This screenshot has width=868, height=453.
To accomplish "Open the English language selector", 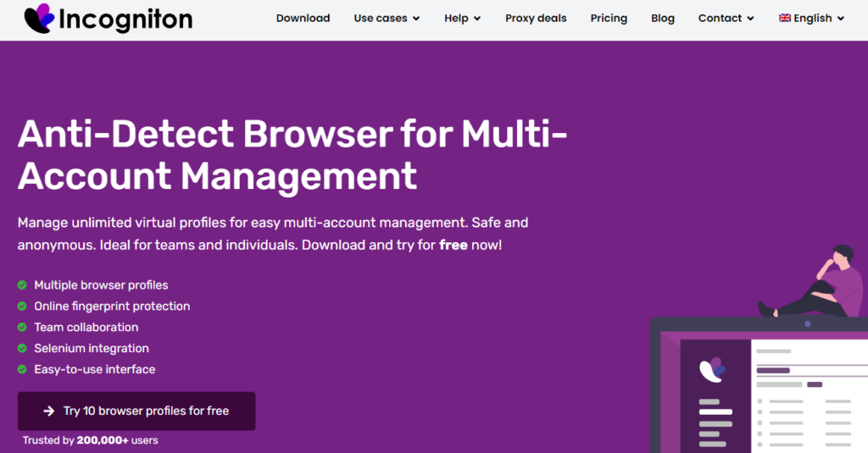I will pyautogui.click(x=811, y=19).
